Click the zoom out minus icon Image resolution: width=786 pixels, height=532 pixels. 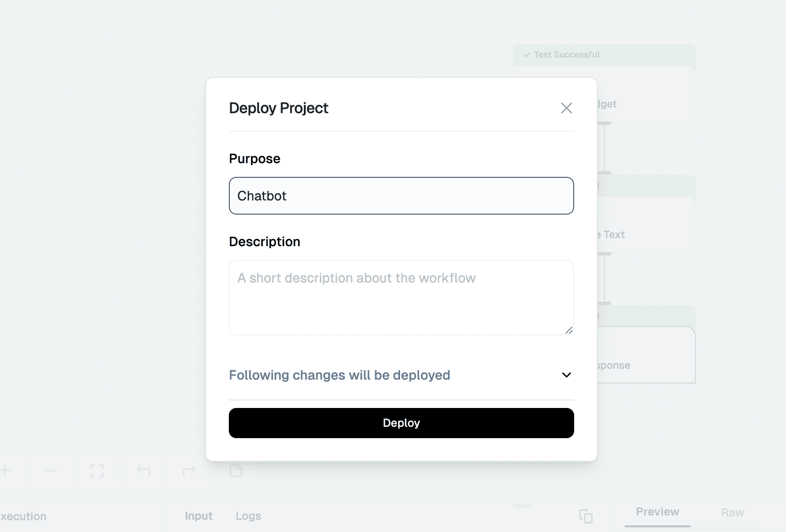51,470
